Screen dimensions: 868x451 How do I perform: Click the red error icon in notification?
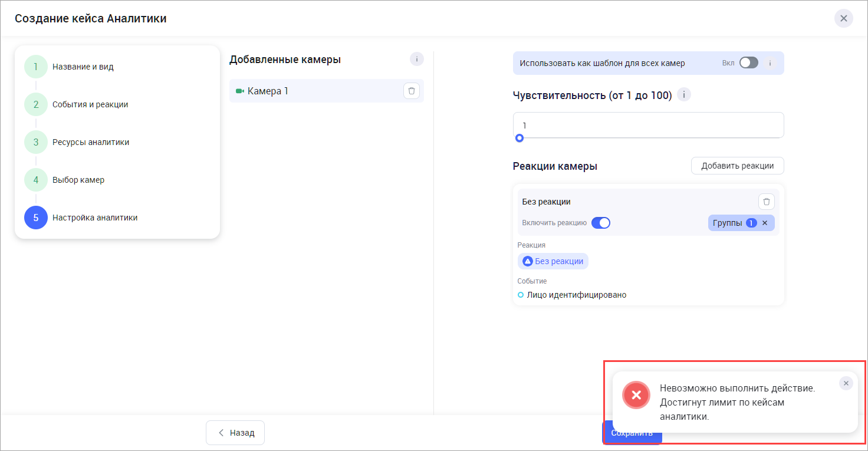(x=636, y=395)
